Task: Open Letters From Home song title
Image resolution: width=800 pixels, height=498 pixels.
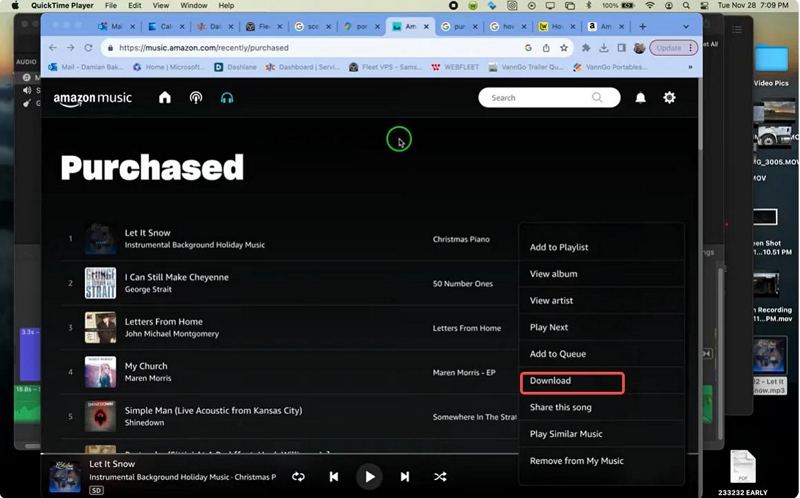Action: [x=164, y=321]
